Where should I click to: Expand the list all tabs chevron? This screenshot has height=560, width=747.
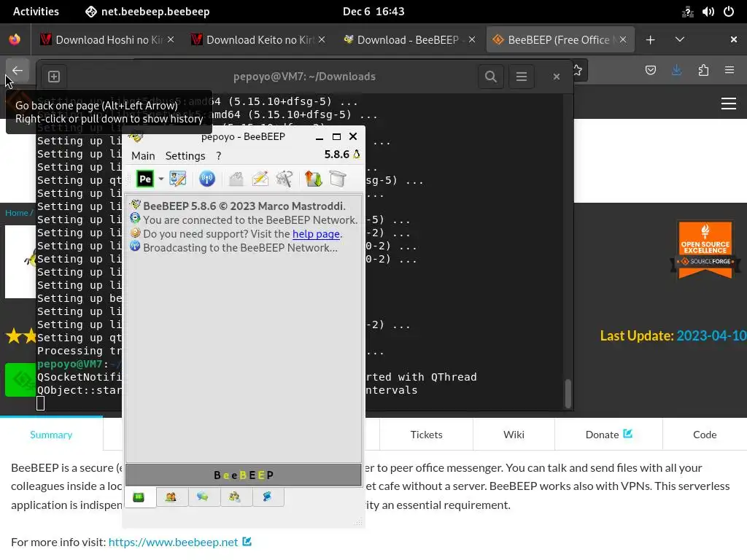click(x=680, y=39)
